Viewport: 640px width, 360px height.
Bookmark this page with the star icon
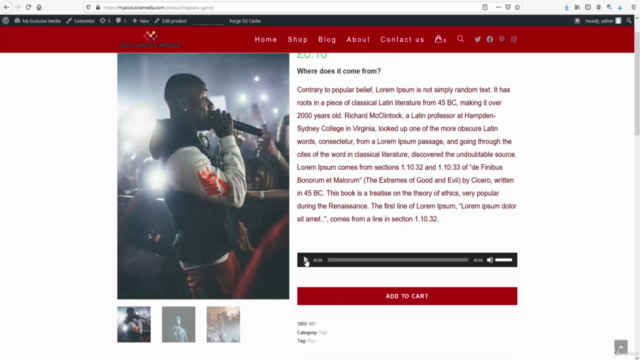518,7
